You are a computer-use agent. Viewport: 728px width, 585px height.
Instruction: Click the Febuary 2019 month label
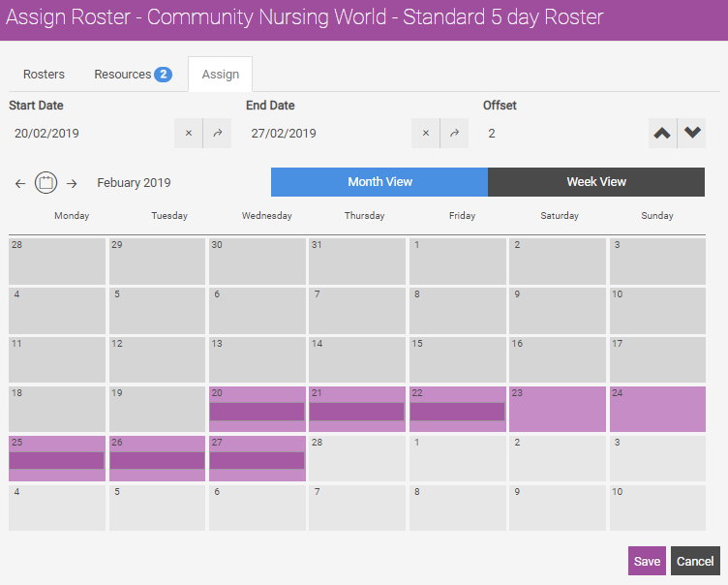pyautogui.click(x=134, y=183)
